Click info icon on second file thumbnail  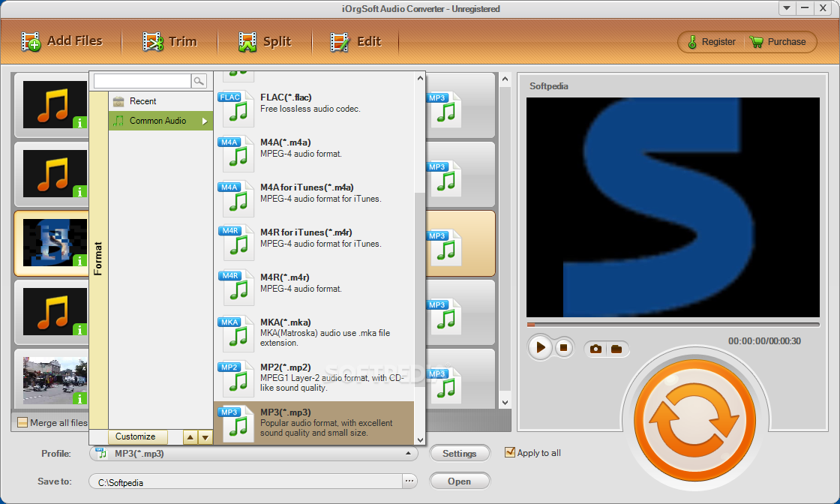(79, 192)
